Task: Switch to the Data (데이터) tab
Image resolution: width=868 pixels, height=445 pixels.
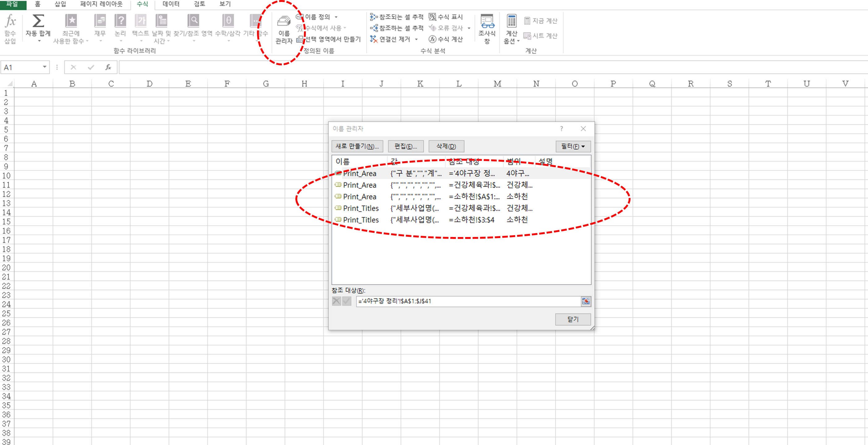Action: click(171, 4)
